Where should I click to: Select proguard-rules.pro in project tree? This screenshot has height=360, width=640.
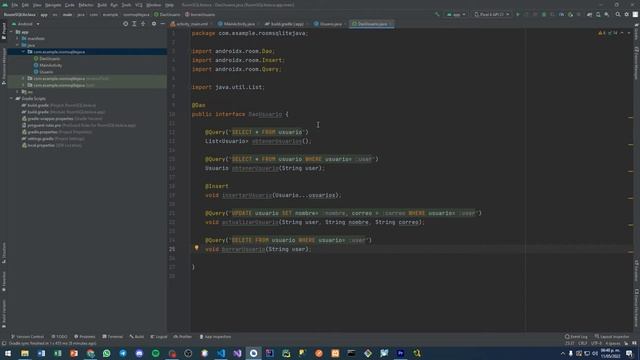pos(78,125)
